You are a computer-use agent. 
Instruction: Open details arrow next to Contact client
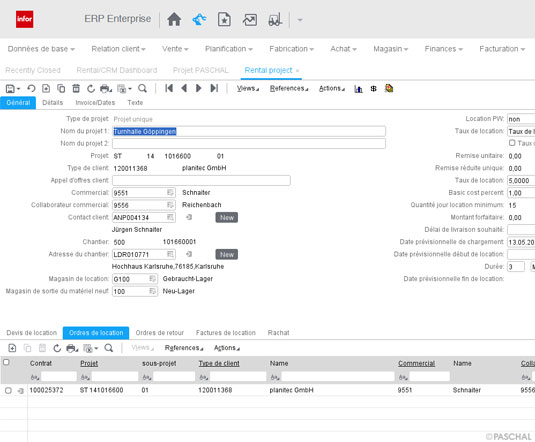189,217
